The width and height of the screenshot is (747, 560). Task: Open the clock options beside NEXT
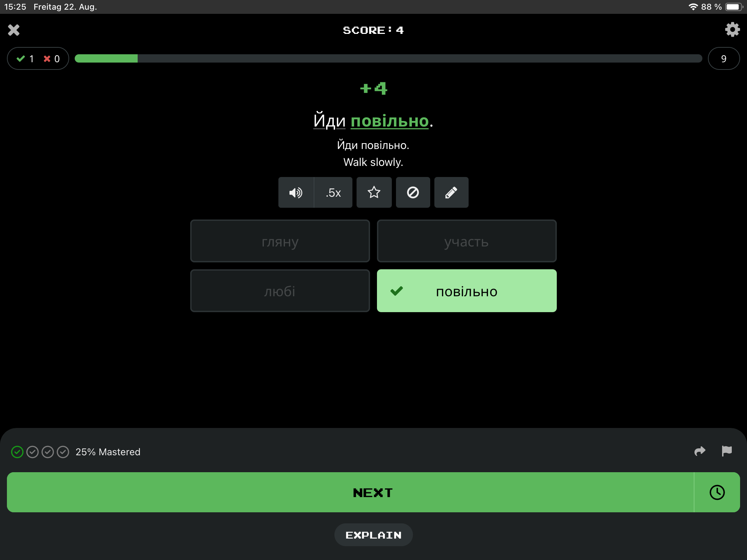tap(717, 493)
